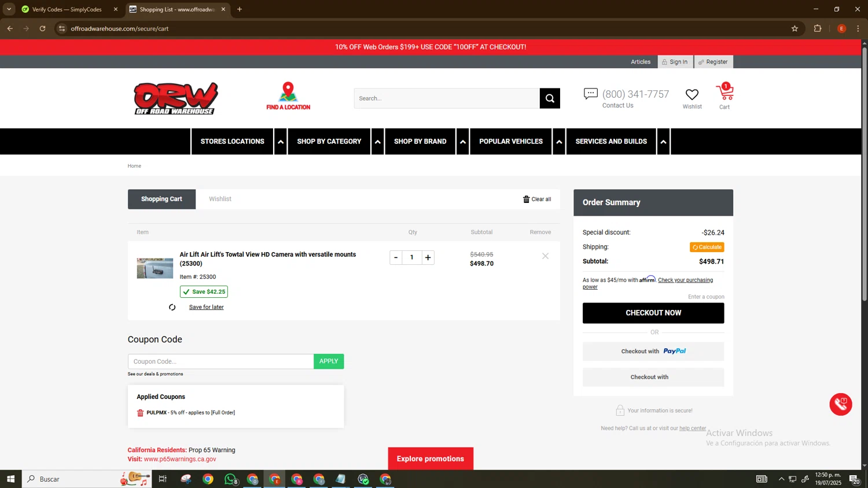Open the Popular Vehicles menu
The image size is (868, 488).
[511, 142]
